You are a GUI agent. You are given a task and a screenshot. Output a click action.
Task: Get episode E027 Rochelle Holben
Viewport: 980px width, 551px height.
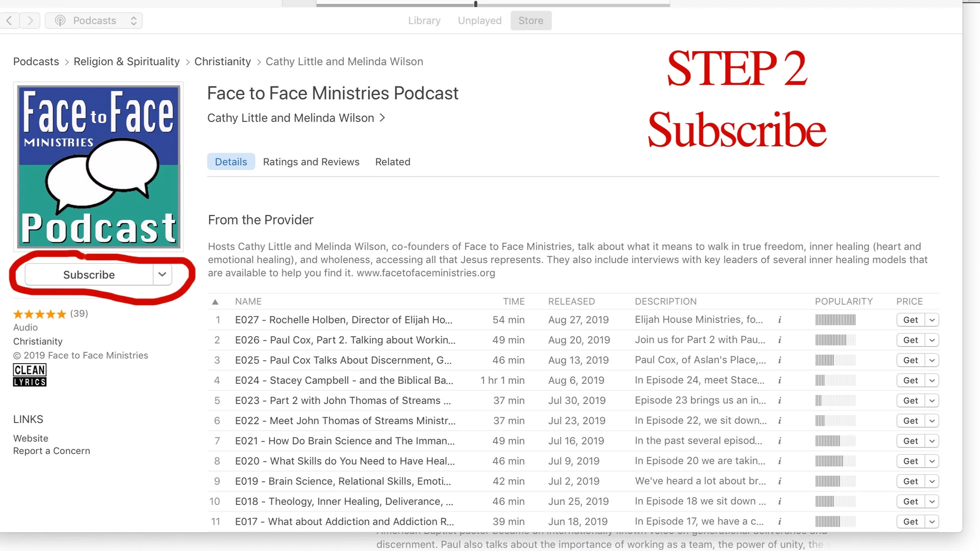(x=911, y=320)
